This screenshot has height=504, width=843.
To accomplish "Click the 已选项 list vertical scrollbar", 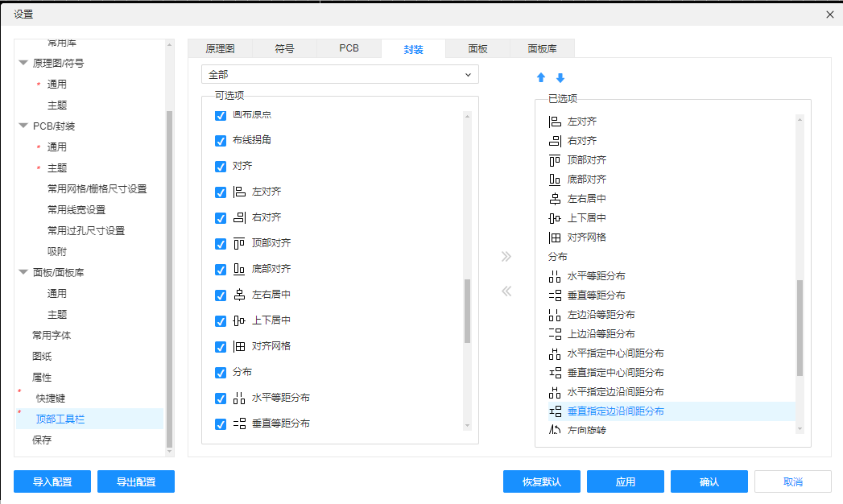I will tap(800, 328).
